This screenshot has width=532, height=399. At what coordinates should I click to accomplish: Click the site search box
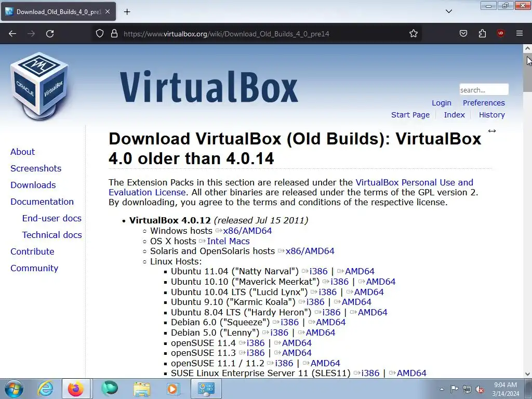pos(484,90)
